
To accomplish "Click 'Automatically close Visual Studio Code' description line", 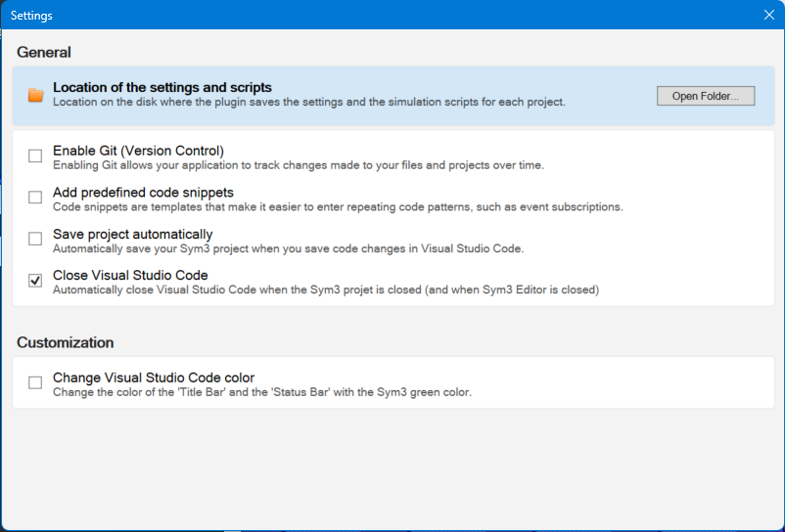I will pos(325,289).
